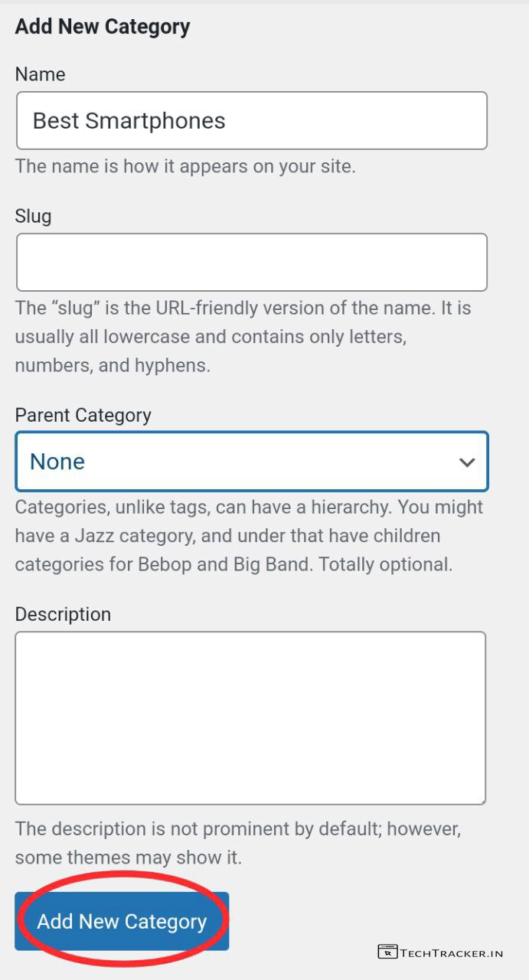The width and height of the screenshot is (529, 980).
Task: Click inside the Description text area
Action: click(x=250, y=718)
